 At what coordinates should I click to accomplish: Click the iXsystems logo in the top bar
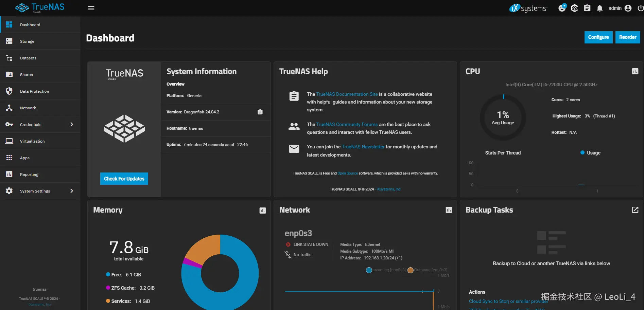(x=528, y=8)
